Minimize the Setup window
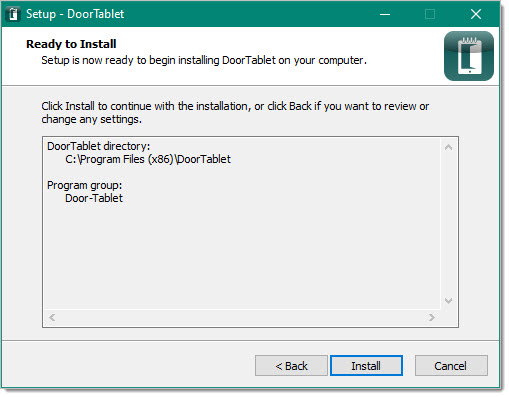Screen dimensions: 509x397 (385, 14)
